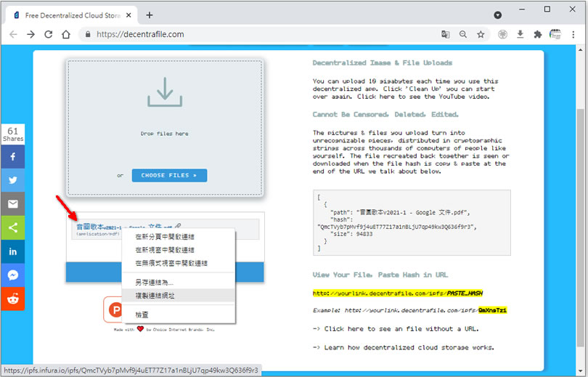588x377 pixels.
Task: Click the translate page icon
Action: point(445,35)
